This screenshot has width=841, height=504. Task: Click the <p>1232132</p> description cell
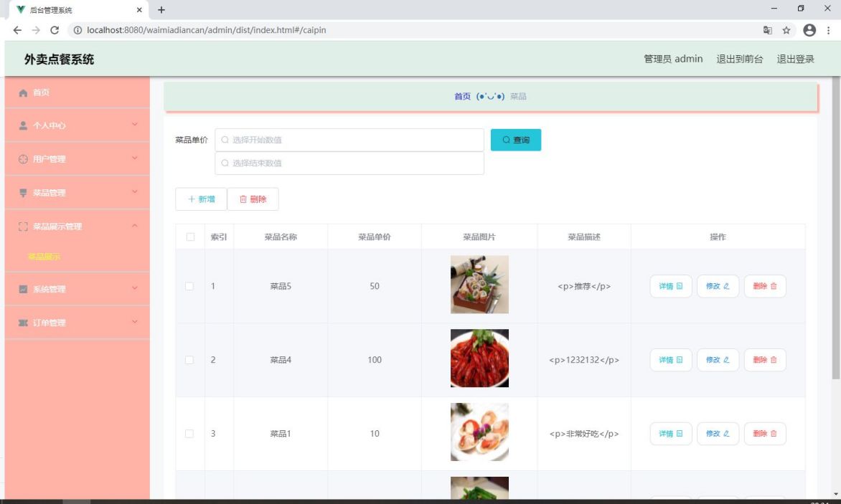pos(584,360)
